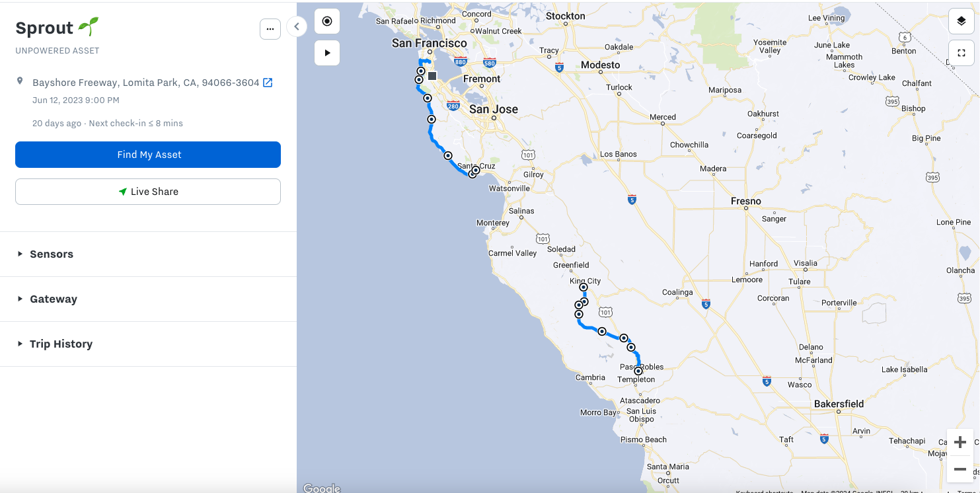
Task: Click the Live Share arrow icon
Action: pyautogui.click(x=122, y=192)
